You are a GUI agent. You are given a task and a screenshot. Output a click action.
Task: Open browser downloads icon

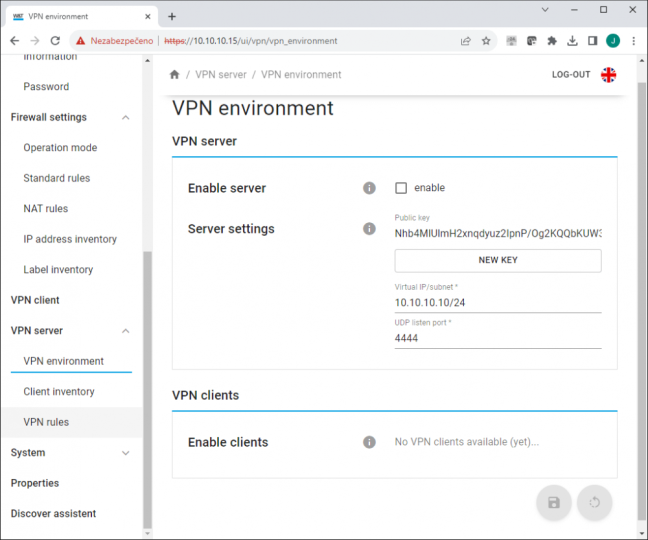pyautogui.click(x=572, y=40)
